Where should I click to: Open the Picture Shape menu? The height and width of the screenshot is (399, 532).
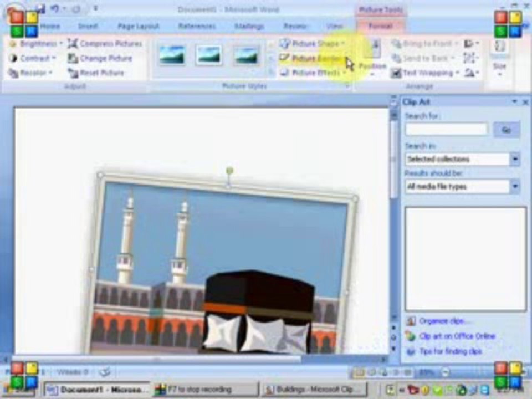312,43
